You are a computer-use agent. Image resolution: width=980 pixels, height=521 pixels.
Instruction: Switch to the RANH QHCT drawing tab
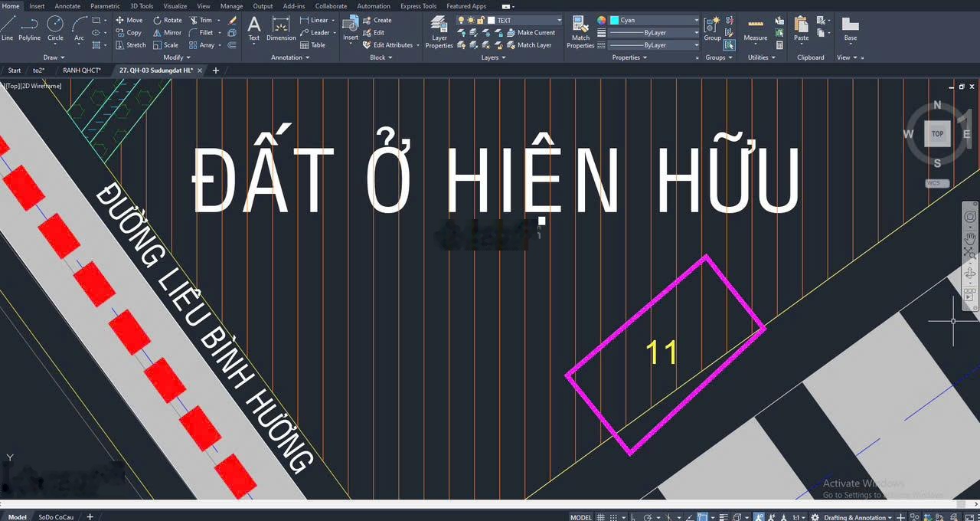pyautogui.click(x=81, y=70)
